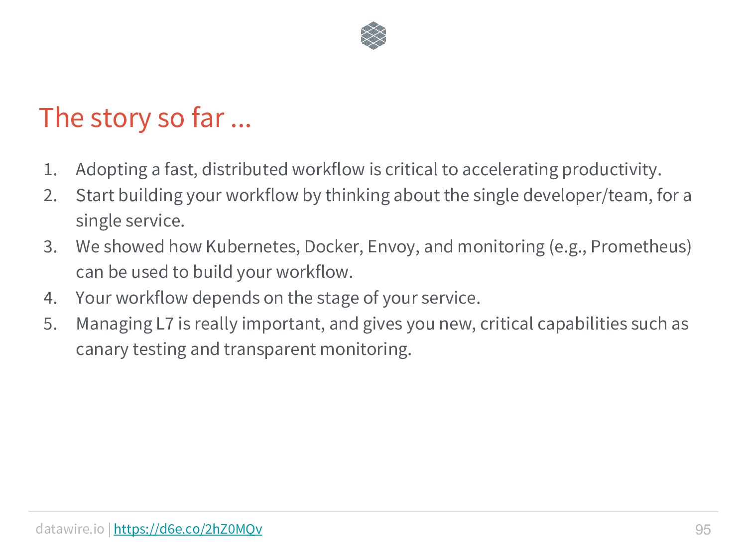Click the numeral '4.' list marker
This screenshot has width=747, height=560.
50,298
